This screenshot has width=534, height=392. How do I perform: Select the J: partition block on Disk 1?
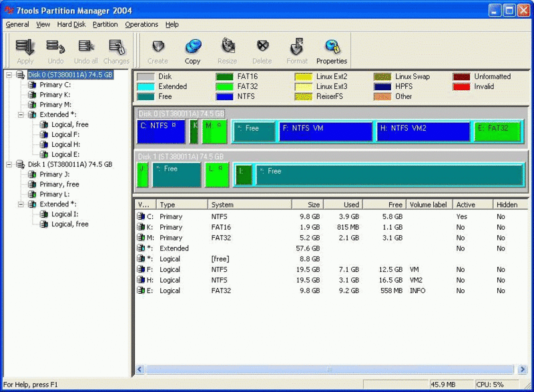[x=143, y=175]
